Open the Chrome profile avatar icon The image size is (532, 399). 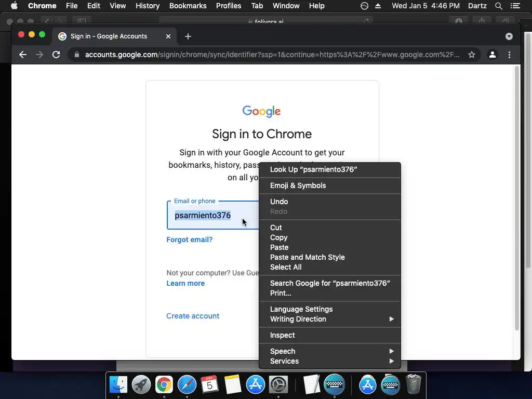point(493,55)
